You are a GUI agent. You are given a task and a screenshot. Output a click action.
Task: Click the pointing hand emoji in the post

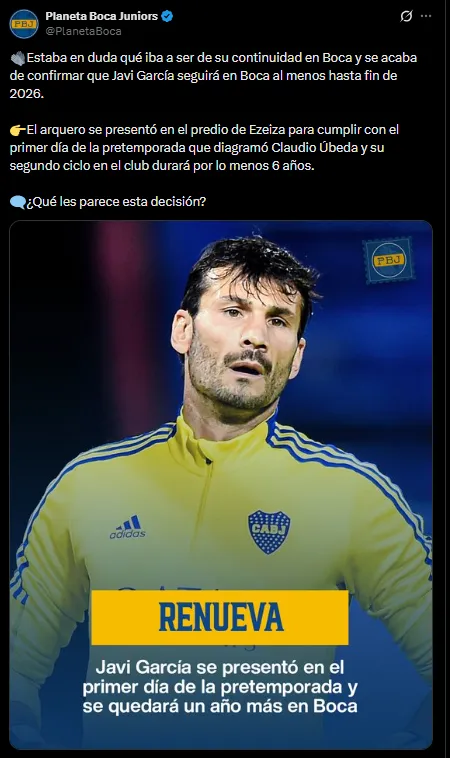[x=17, y=130]
